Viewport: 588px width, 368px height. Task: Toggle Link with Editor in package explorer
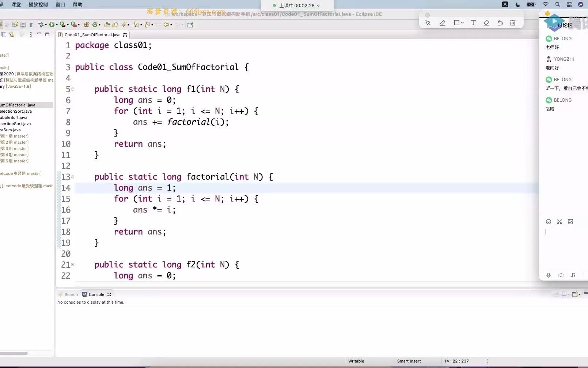(x=12, y=34)
